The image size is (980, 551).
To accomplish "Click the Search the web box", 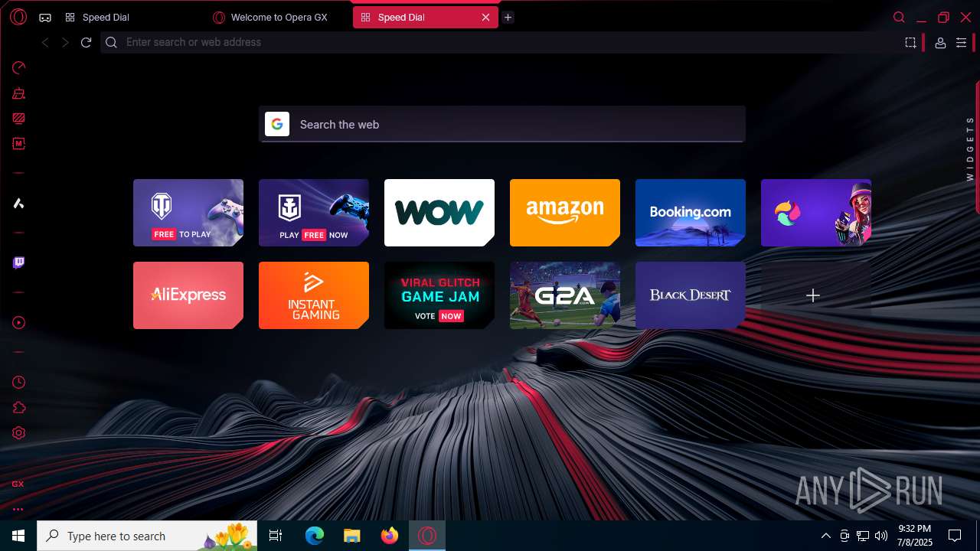I will (501, 124).
